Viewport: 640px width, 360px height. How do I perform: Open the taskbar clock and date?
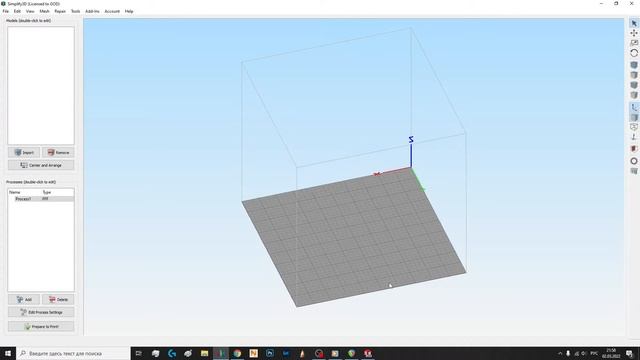[611, 353]
